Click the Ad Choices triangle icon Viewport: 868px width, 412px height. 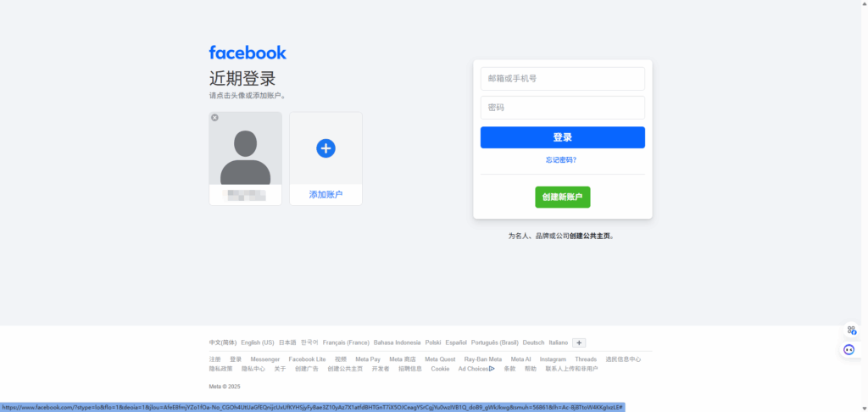[492, 368]
